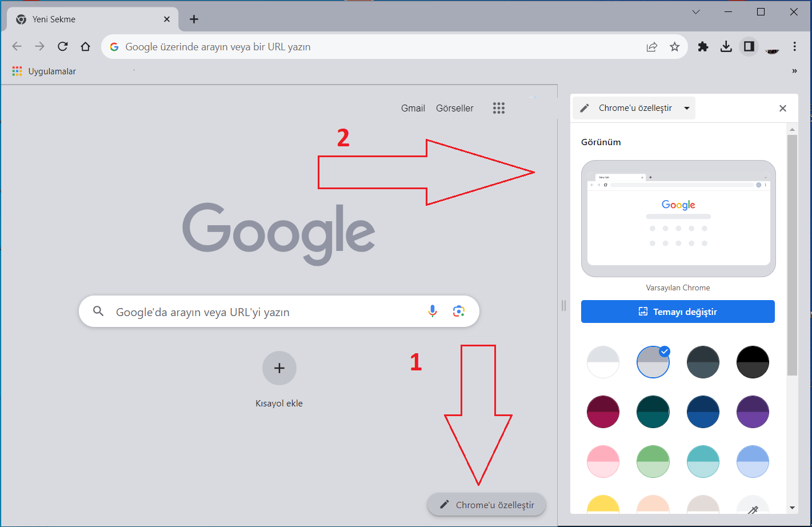
Task: Pick the light blue color swatch
Action: [x=753, y=461]
